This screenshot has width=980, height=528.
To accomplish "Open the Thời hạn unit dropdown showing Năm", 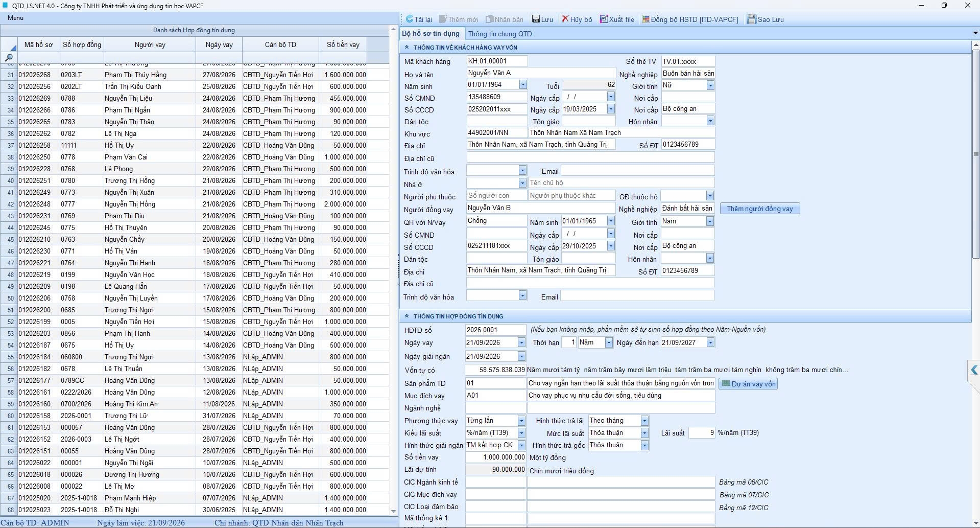I will click(x=609, y=342).
